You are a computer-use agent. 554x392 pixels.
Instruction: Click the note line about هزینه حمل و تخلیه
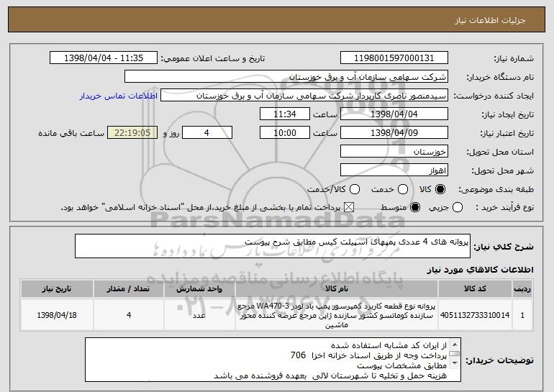point(330,375)
